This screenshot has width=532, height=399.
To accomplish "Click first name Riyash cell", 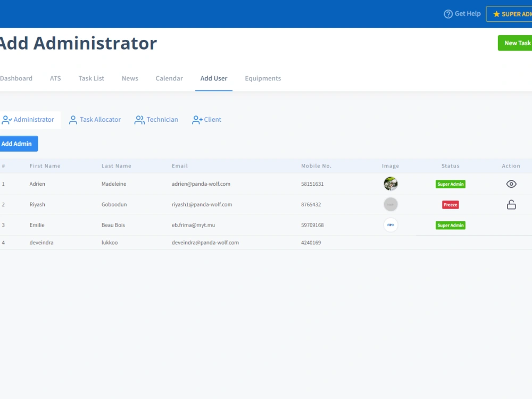I will tap(37, 205).
